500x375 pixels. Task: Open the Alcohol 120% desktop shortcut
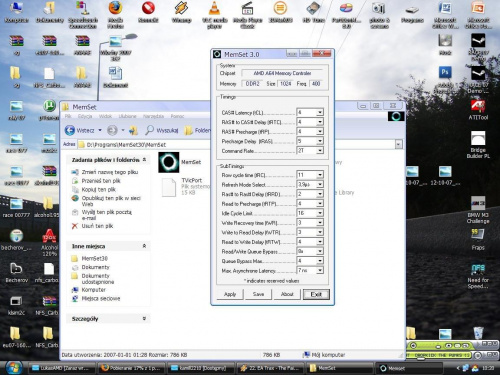(49, 243)
